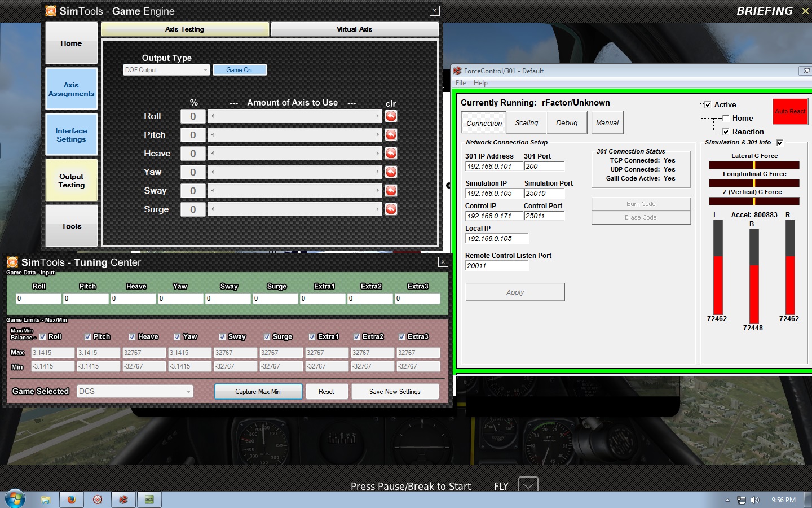This screenshot has height=508, width=812.
Task: Click the Windows Start orb
Action: 15,499
